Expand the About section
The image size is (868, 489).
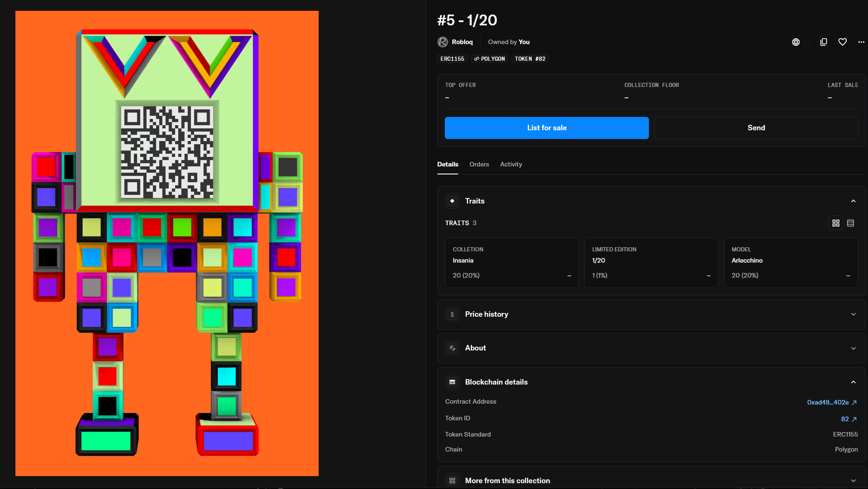coord(853,348)
